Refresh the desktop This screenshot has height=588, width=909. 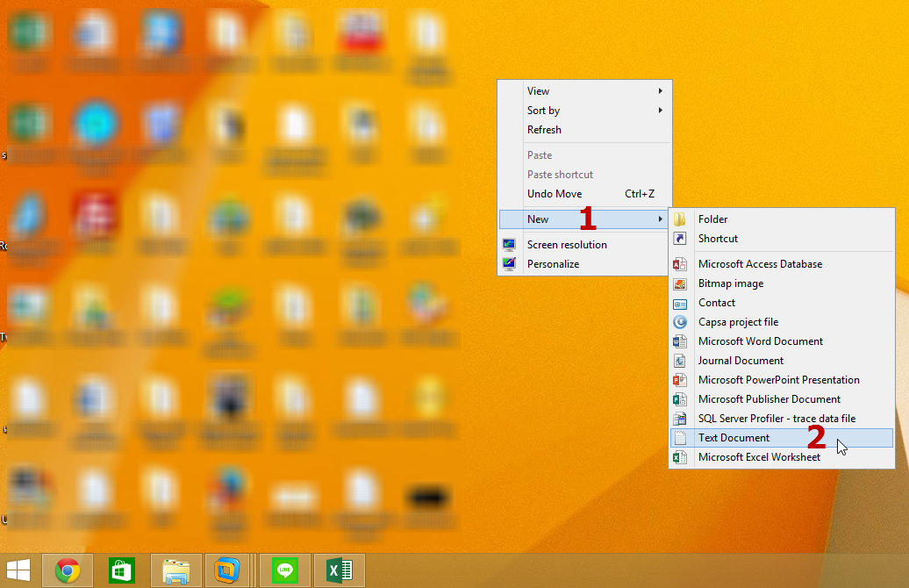(x=544, y=129)
